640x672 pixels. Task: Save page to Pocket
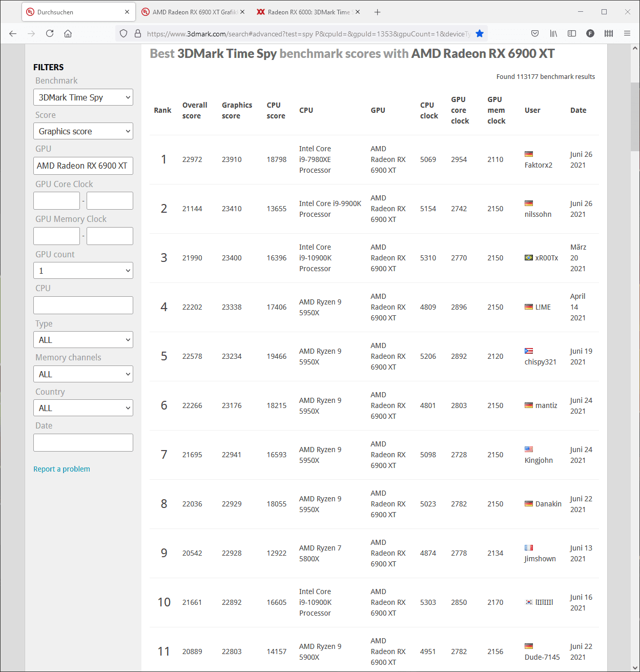(535, 33)
